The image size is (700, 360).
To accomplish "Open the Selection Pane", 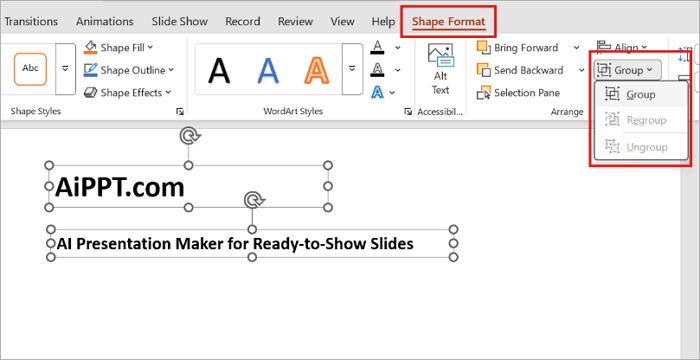I will 518,93.
